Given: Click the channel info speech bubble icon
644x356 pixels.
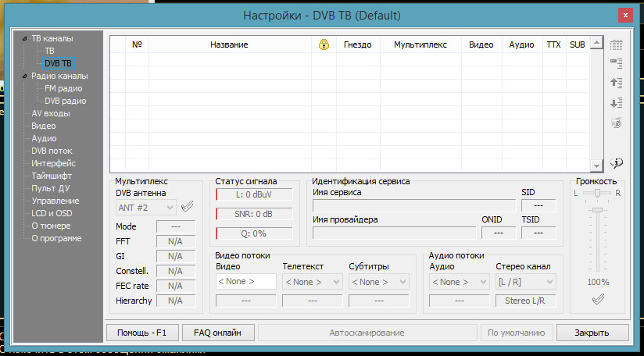Looking at the screenshot, I should tap(617, 162).
